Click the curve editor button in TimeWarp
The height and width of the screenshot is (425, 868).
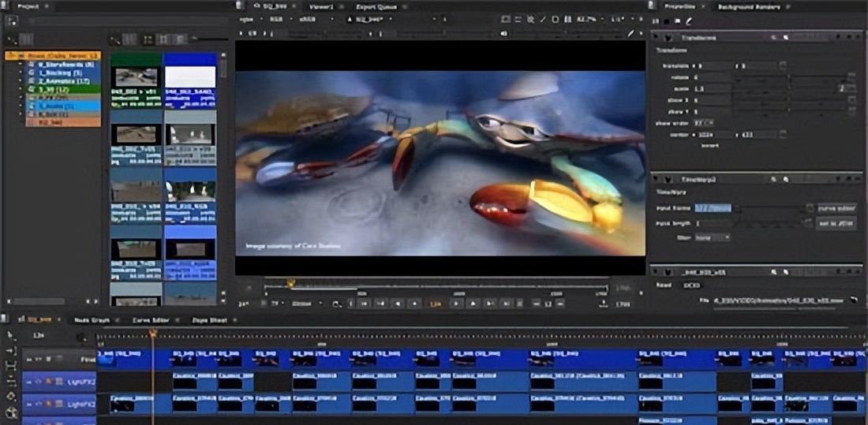[836, 208]
